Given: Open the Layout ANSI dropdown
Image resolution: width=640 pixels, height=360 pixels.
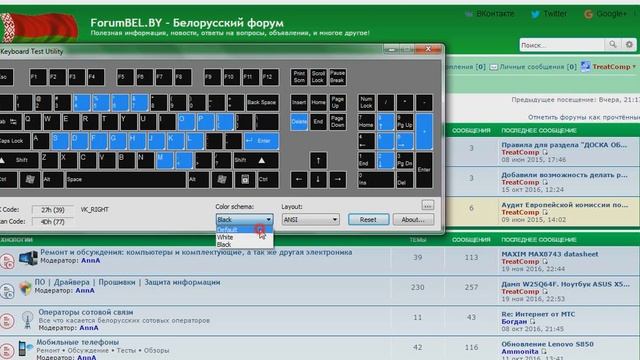Looking at the screenshot, I should point(310,220).
